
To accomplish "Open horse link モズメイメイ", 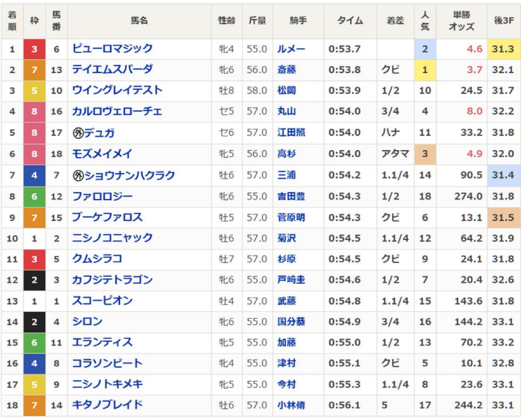I will 102,154.
